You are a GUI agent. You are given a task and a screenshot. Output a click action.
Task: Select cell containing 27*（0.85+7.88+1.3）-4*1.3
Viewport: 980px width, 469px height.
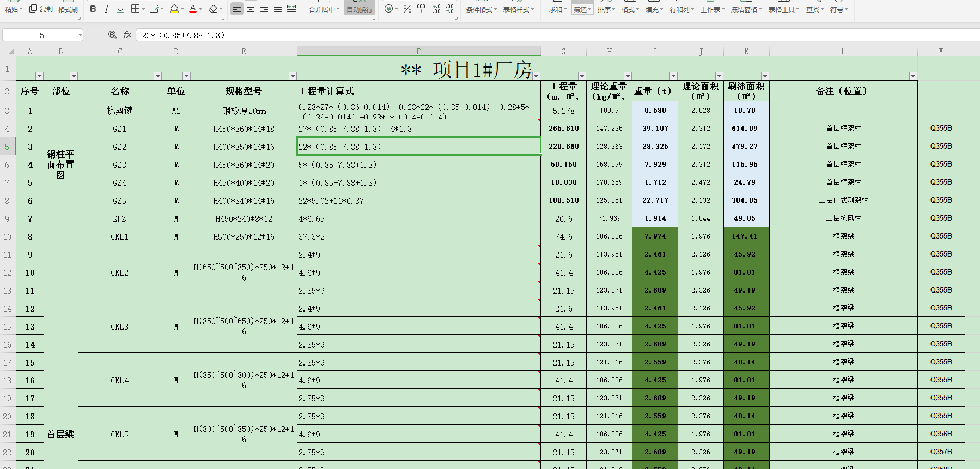point(418,129)
